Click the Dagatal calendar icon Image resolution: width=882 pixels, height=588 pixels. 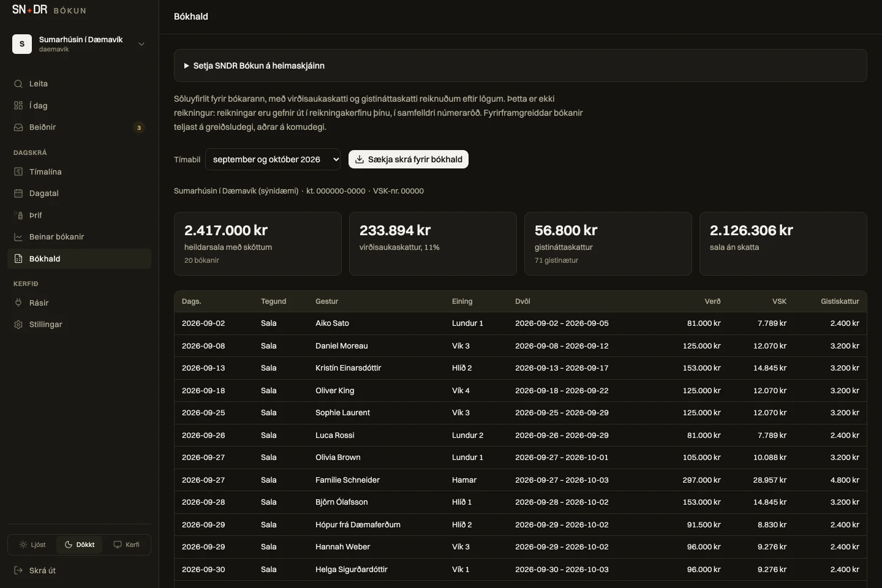click(18, 194)
